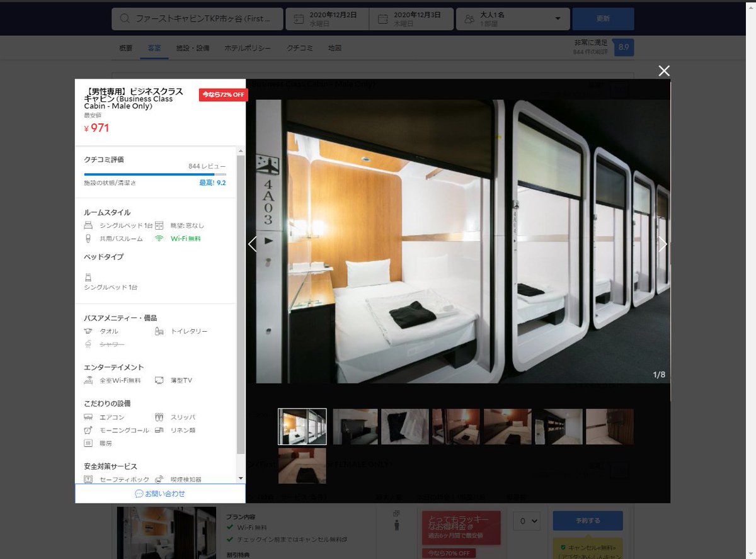The height and width of the screenshot is (559, 756).
Task: Open the room quantity dropdown showing 0
Action: [525, 521]
